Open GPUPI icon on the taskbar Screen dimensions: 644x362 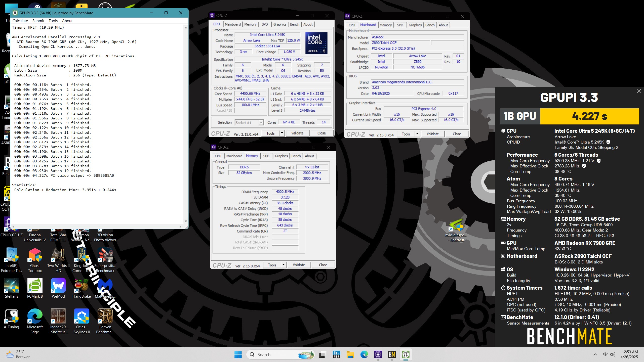pos(406,355)
